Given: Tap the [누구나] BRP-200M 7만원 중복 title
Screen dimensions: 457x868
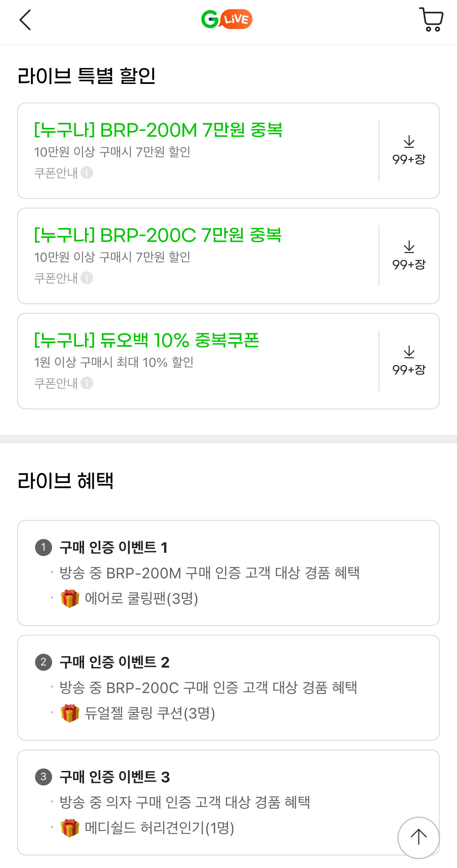Looking at the screenshot, I should click(158, 130).
